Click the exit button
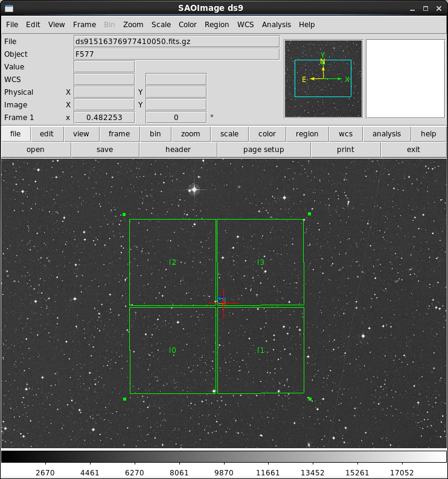448x479 pixels. 414,150
